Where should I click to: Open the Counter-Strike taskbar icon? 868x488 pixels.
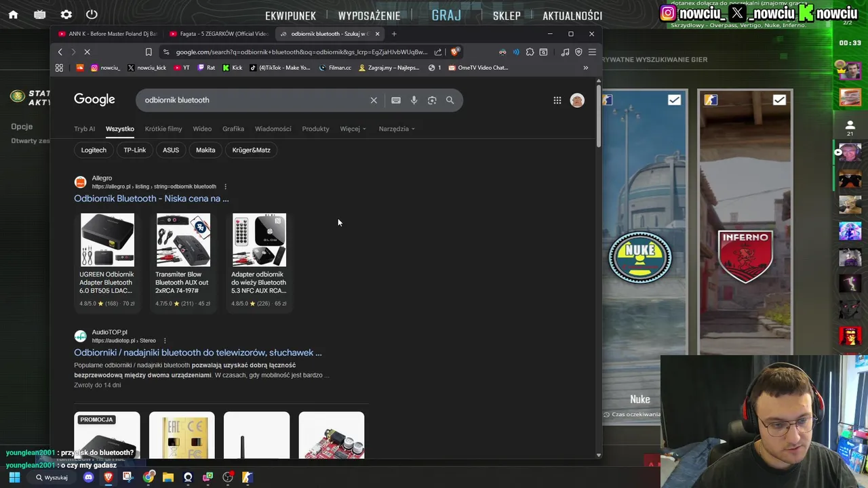248,477
